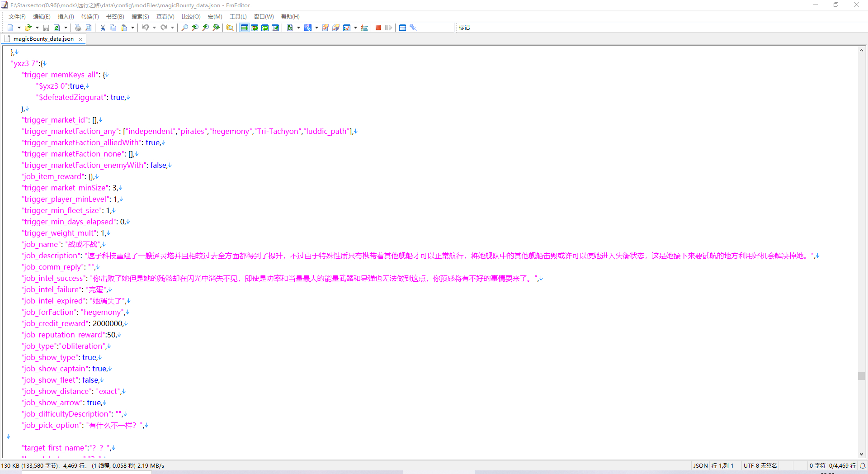Image resolution: width=868 pixels, height=474 pixels.
Task: Click the Find magnifier icon
Action: point(184,28)
